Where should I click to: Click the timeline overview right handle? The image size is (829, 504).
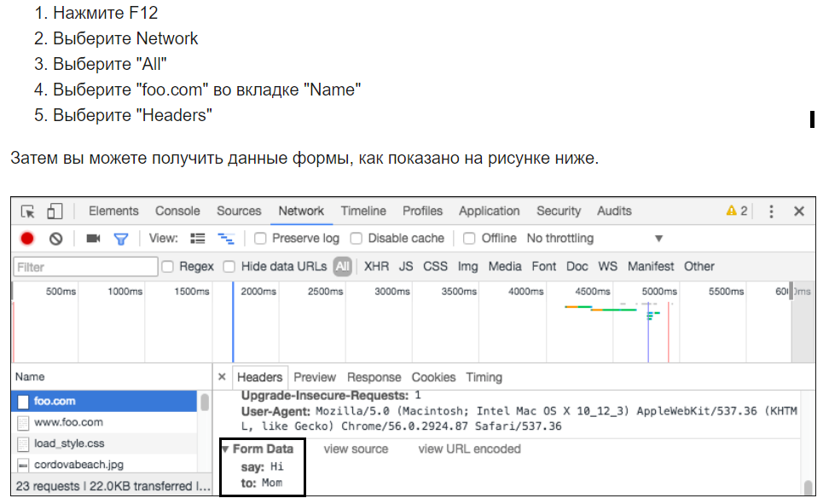point(791,292)
